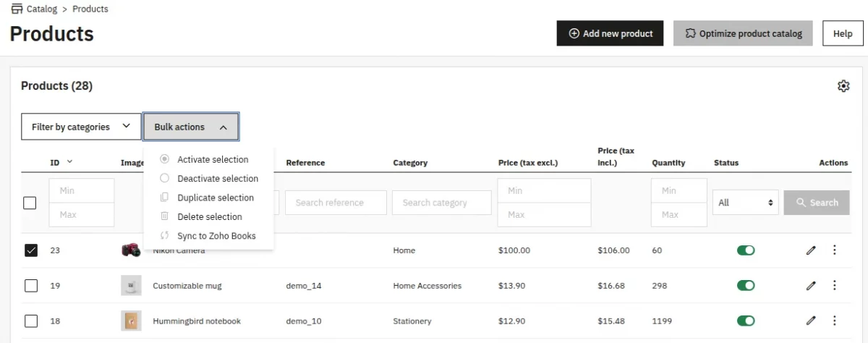Click reference demo_10
The width and height of the screenshot is (868, 343).
point(304,321)
